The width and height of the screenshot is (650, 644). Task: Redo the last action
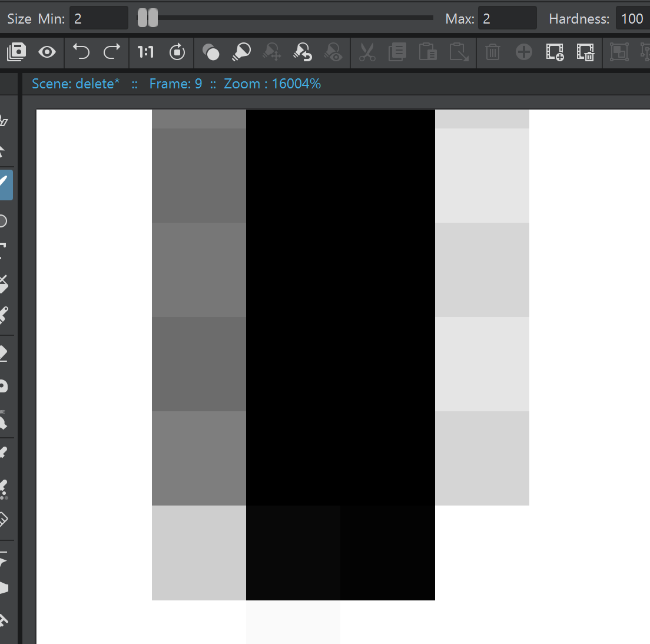[x=112, y=52]
